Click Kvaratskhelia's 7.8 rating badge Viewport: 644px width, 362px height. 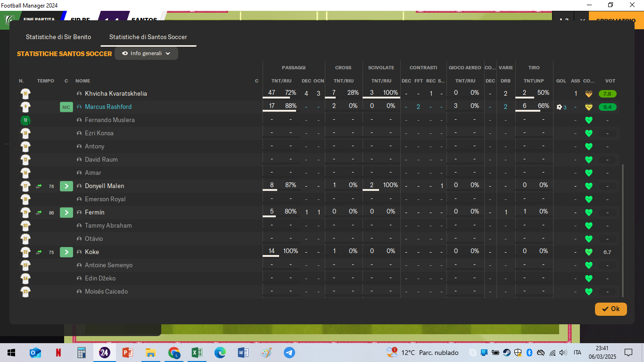(607, 94)
